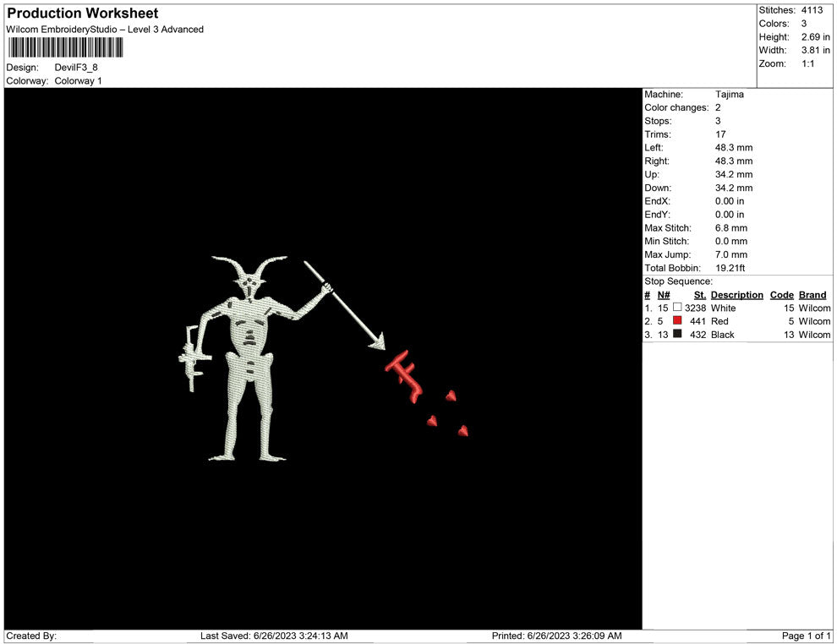Select the Machine value Tajima
837x644 pixels.
(x=729, y=94)
